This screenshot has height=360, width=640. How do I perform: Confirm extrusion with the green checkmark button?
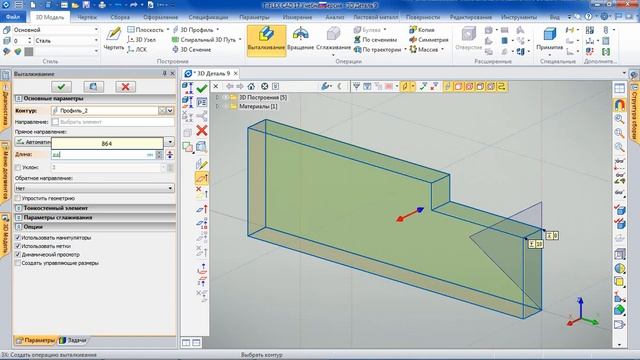(62, 87)
